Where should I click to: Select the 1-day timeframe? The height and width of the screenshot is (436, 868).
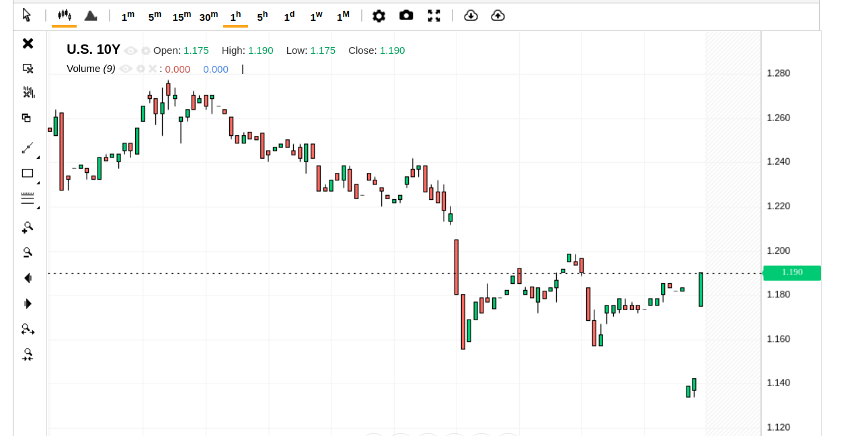[289, 16]
